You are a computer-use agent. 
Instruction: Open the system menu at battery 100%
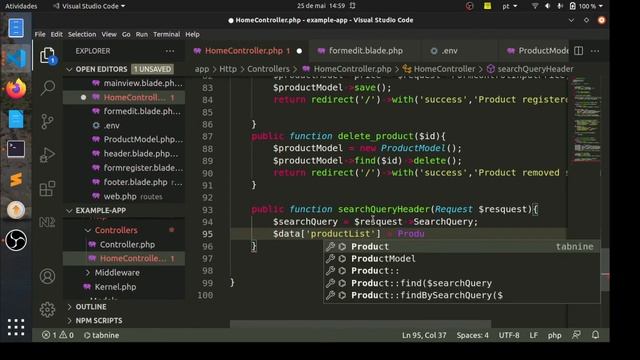pyautogui.click(x=585, y=6)
